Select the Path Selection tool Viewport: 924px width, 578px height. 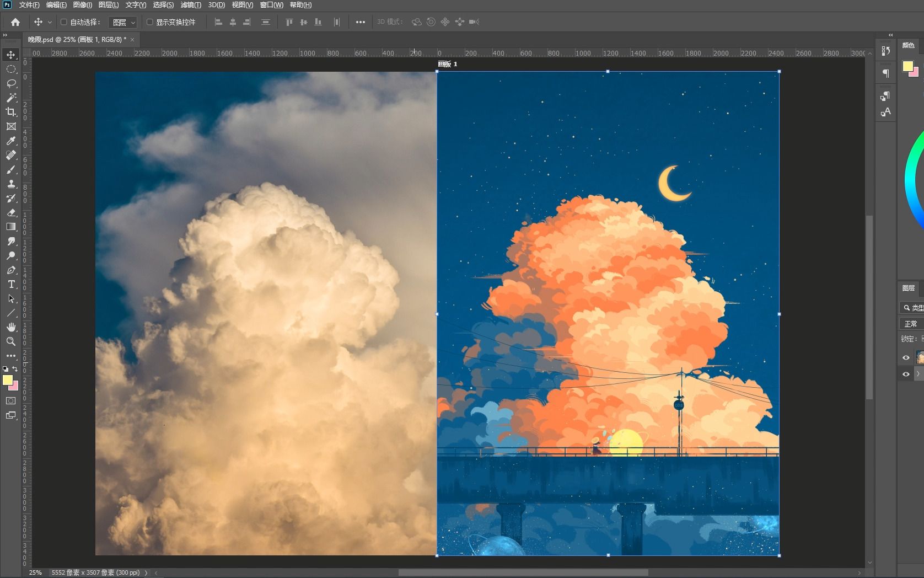11,298
